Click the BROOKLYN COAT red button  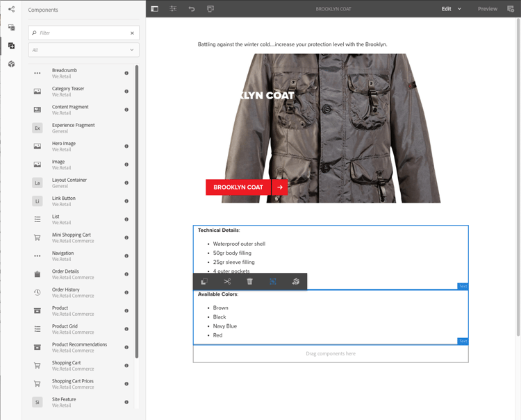pyautogui.click(x=238, y=187)
